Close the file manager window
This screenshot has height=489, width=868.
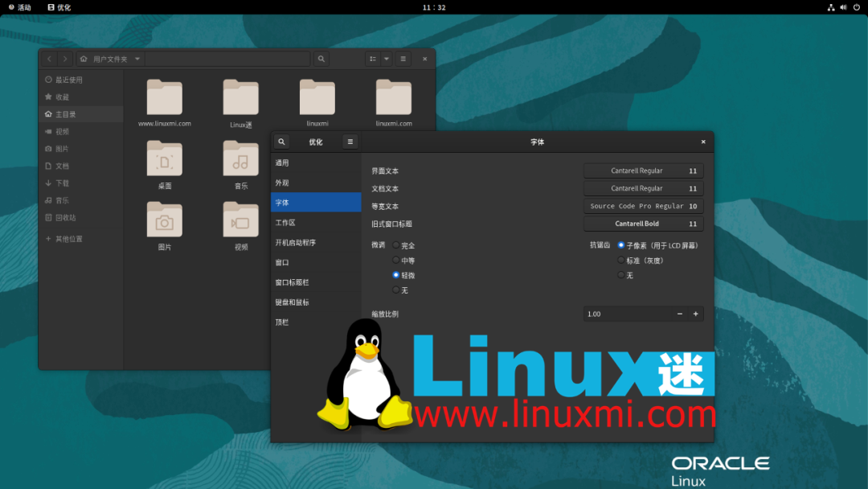pos(424,59)
